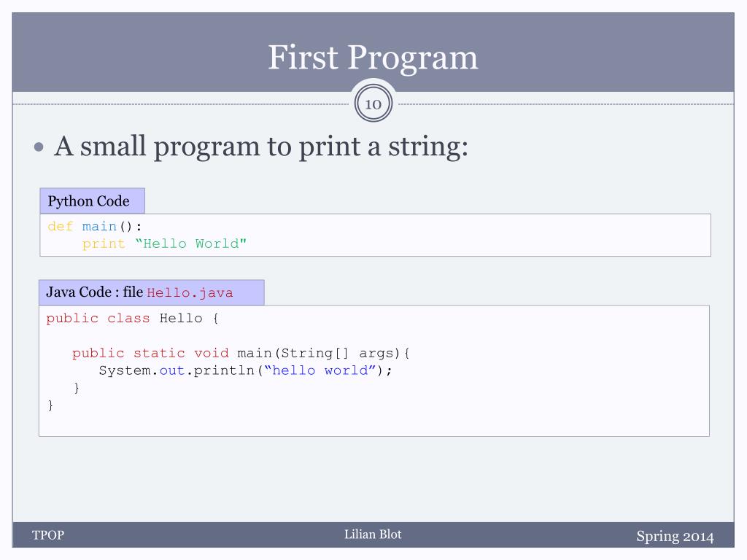Click the slide number 10 circle
747x560 pixels.
tap(373, 104)
